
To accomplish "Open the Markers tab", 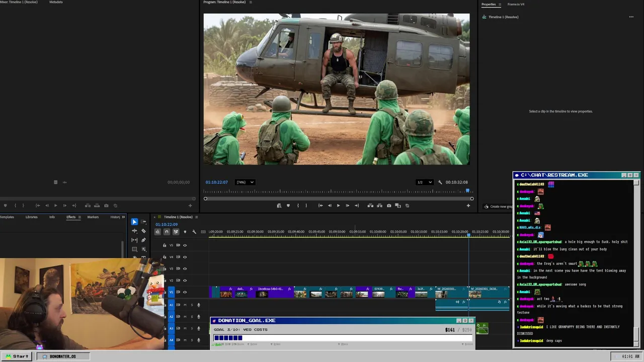I will tap(93, 217).
